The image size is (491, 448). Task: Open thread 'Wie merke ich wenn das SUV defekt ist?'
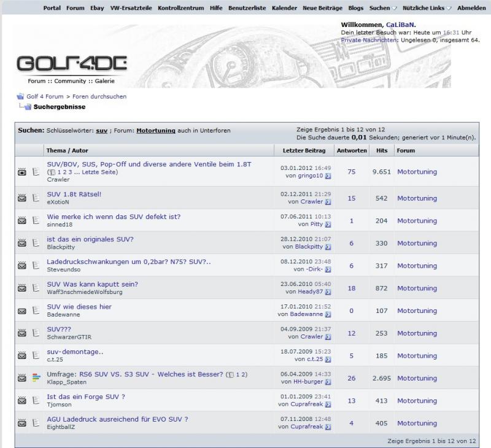(x=114, y=217)
